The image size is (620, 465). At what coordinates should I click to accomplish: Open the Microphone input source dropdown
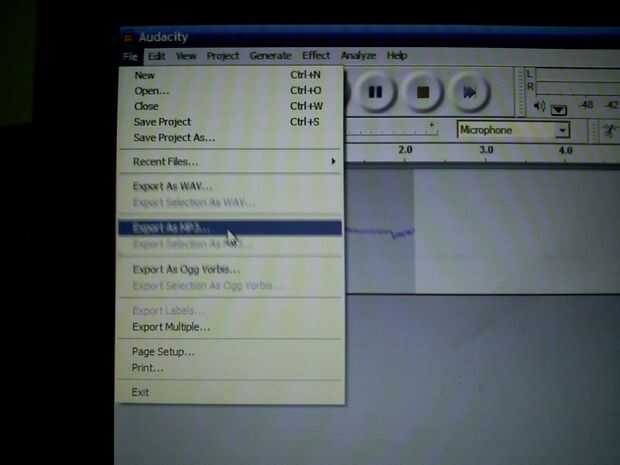tap(513, 130)
